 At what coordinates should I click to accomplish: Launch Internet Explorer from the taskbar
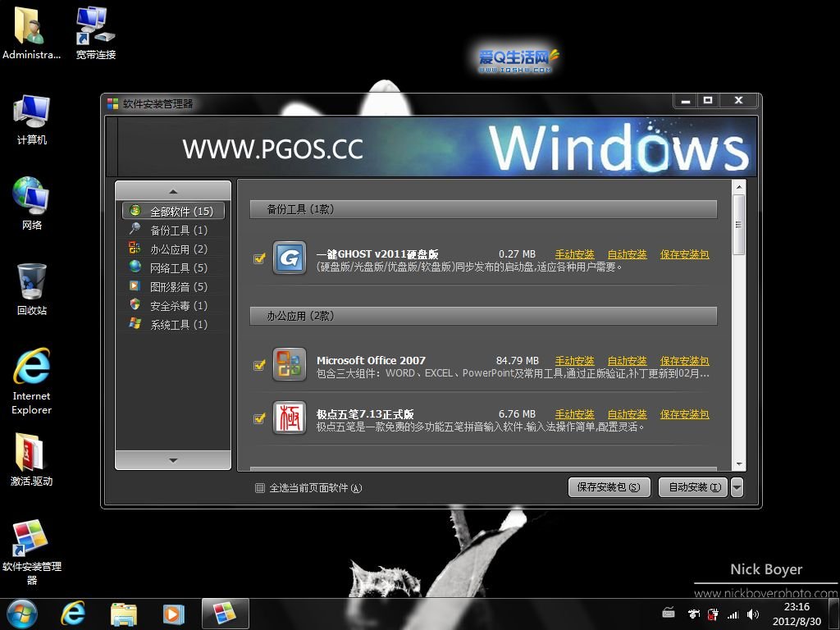click(x=73, y=614)
